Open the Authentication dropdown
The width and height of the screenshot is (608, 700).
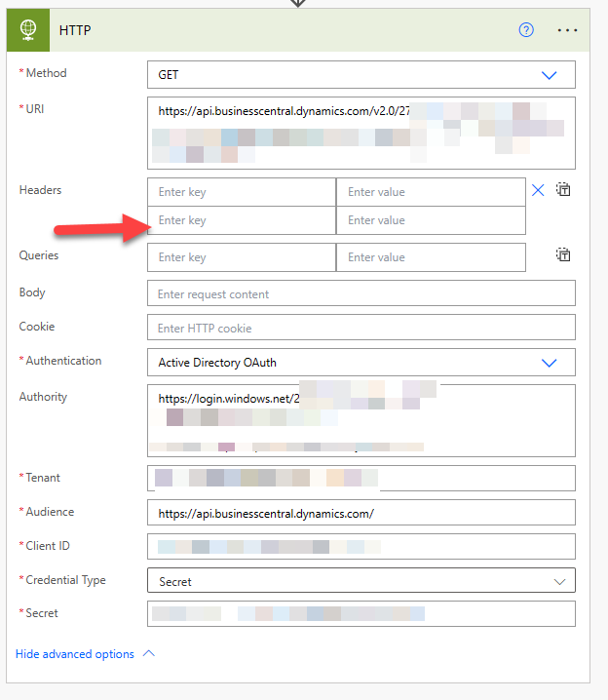361,362
